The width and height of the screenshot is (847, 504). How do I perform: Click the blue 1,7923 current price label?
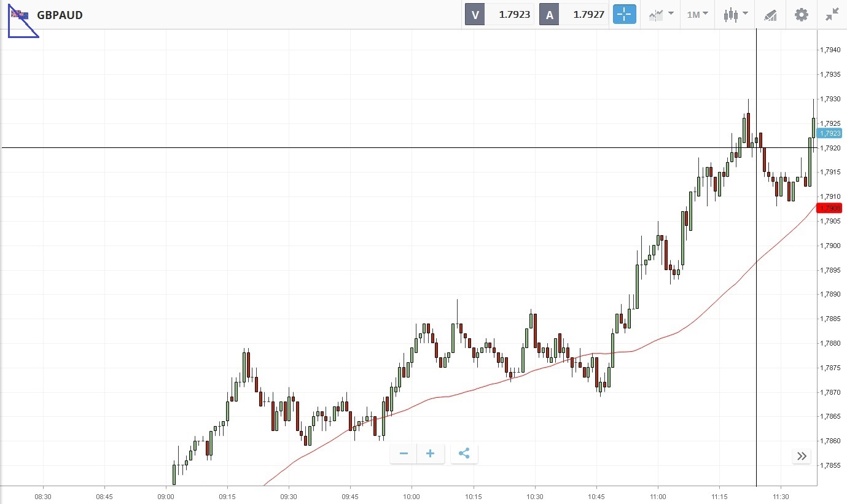tap(829, 133)
